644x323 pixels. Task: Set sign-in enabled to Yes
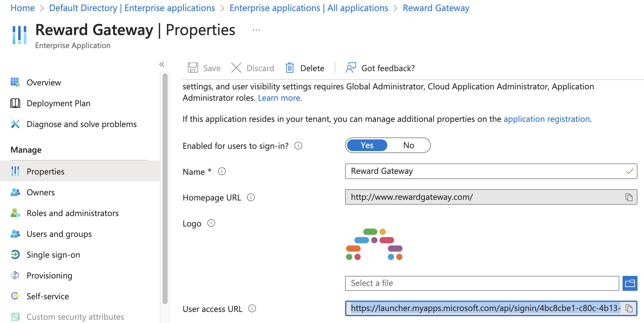367,145
